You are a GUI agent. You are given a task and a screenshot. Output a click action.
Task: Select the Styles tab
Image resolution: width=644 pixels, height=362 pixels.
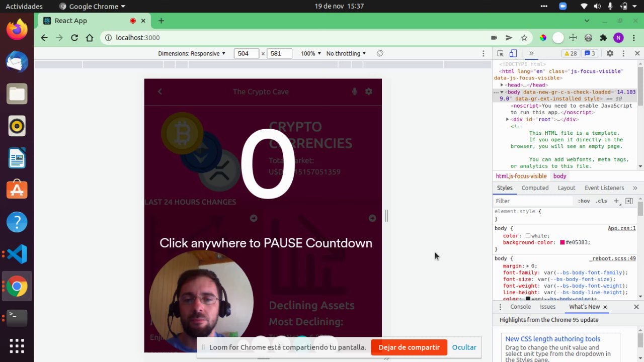[505, 188]
